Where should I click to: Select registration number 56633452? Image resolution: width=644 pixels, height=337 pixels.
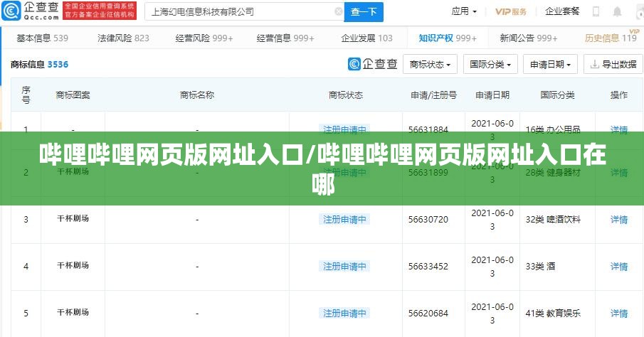(428, 267)
